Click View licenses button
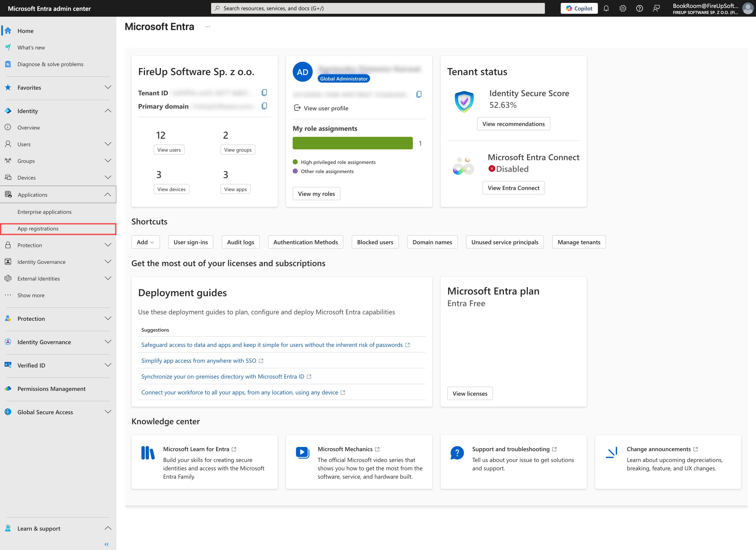 (x=470, y=393)
